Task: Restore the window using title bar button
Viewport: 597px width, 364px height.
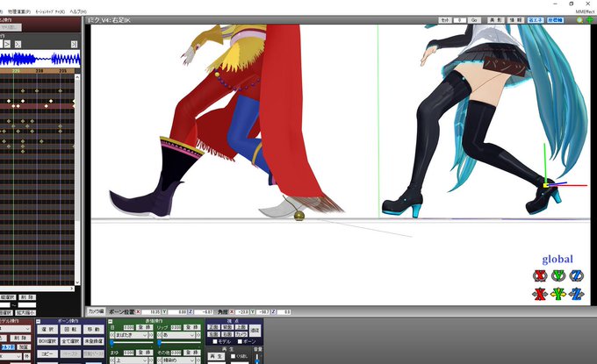Action: [572, 4]
